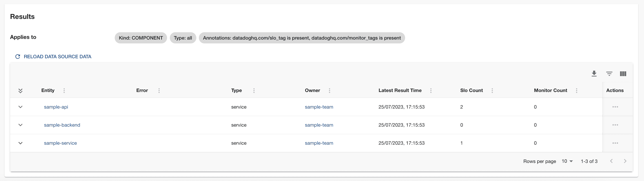Click the Applies to label
This screenshot has height=181, width=644.
[23, 37]
